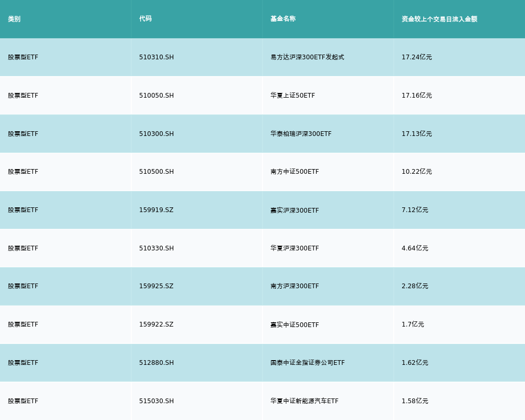Select code 510050.SH
The height and width of the screenshot is (420, 525).
(x=156, y=96)
